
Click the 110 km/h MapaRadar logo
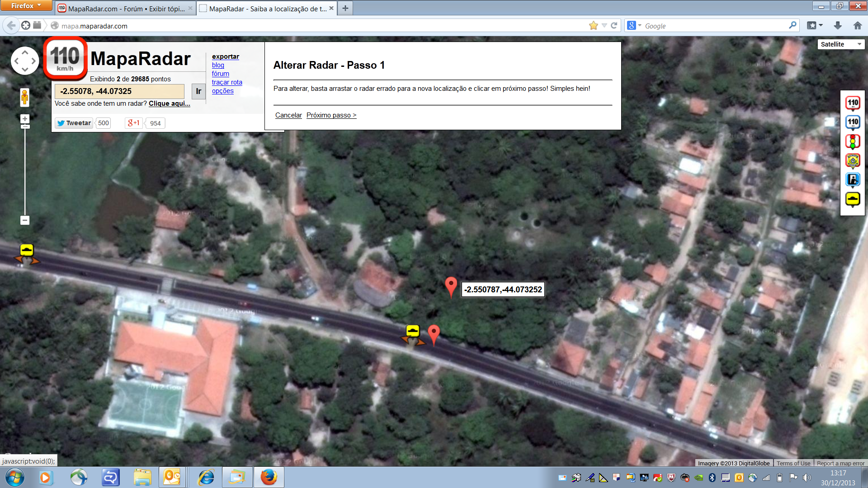pos(65,58)
